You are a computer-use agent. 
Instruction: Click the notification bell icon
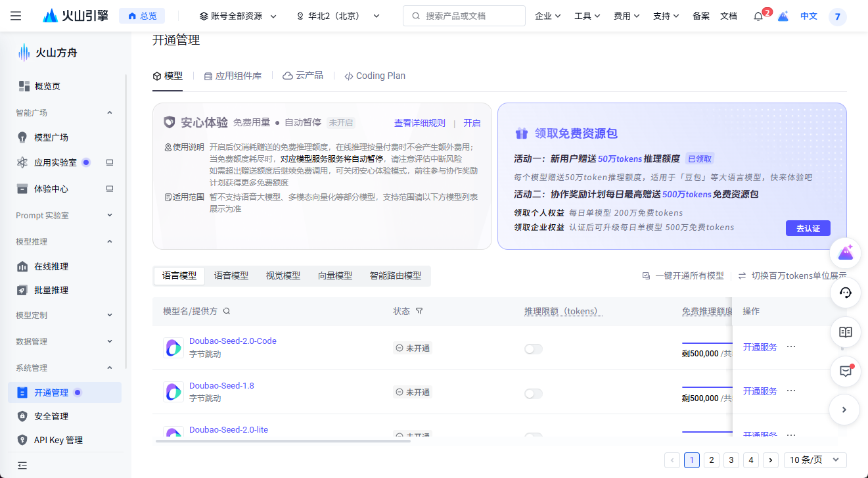pos(758,16)
